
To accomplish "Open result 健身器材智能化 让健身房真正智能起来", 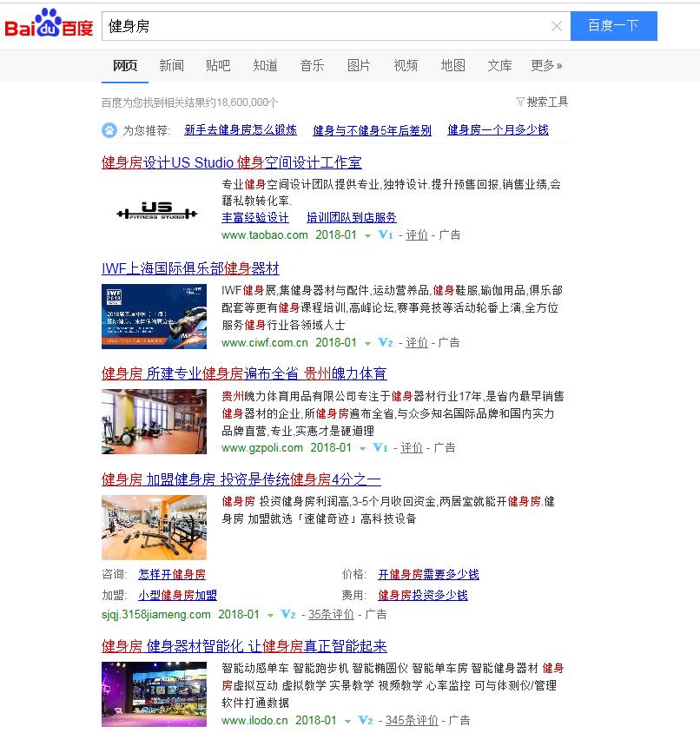I will pyautogui.click(x=244, y=646).
